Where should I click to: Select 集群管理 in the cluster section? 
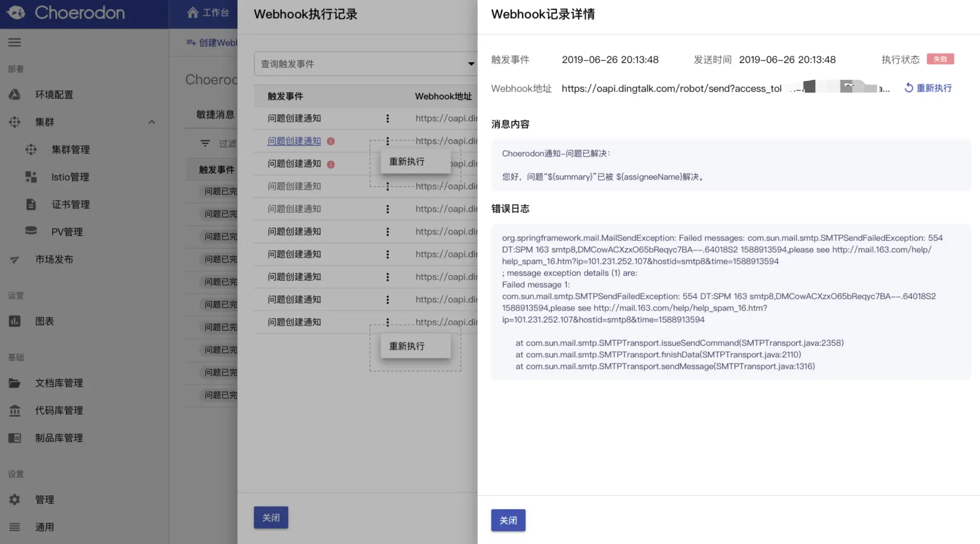(x=70, y=149)
